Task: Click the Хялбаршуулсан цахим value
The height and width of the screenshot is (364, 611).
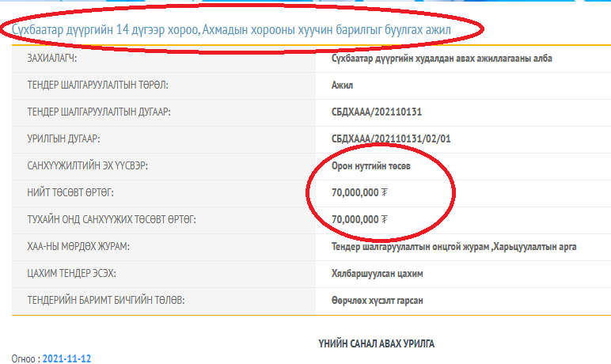Action: tap(372, 273)
